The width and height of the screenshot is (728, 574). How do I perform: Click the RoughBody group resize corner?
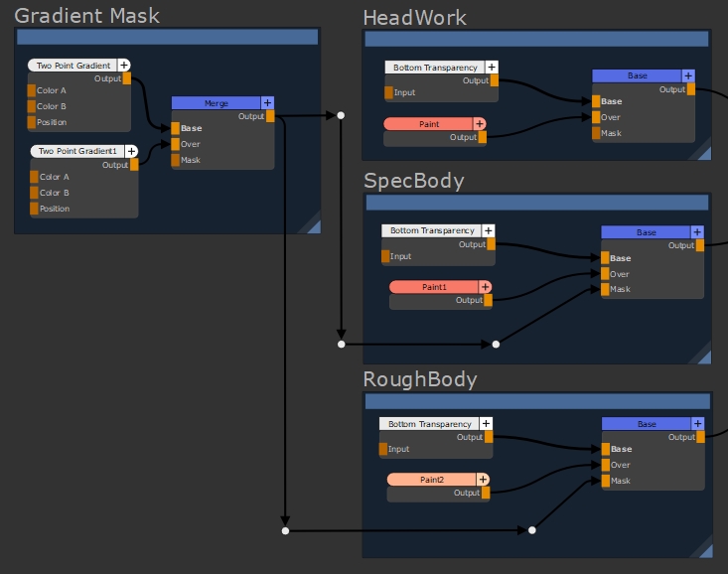704,549
